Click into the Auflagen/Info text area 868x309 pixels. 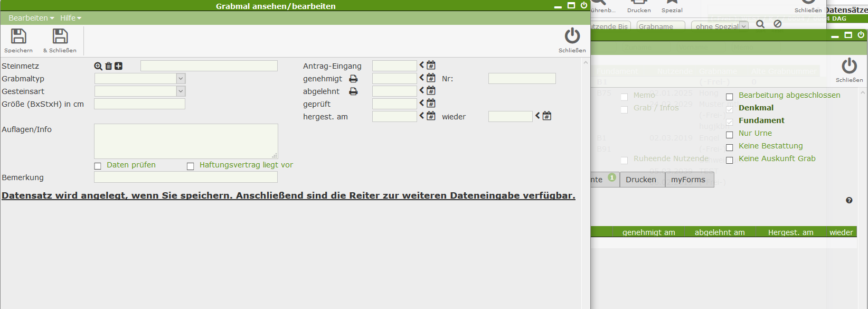point(186,141)
